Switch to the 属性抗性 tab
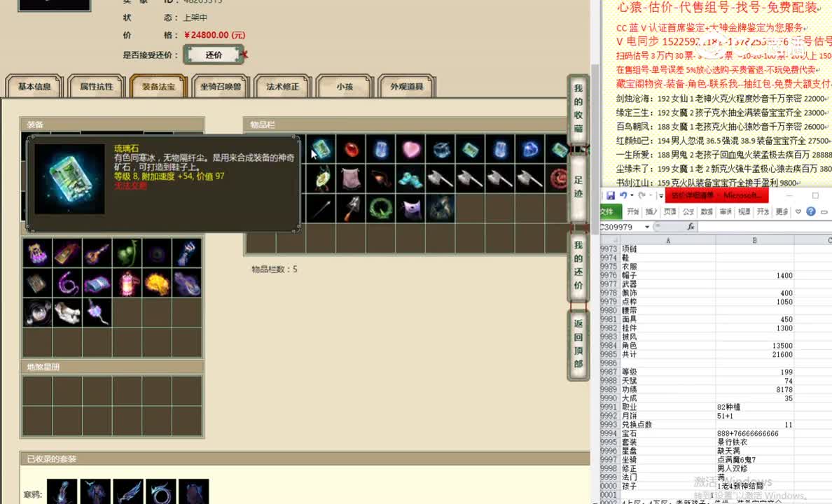Viewport: 832px width, 504px height. pyautogui.click(x=96, y=87)
